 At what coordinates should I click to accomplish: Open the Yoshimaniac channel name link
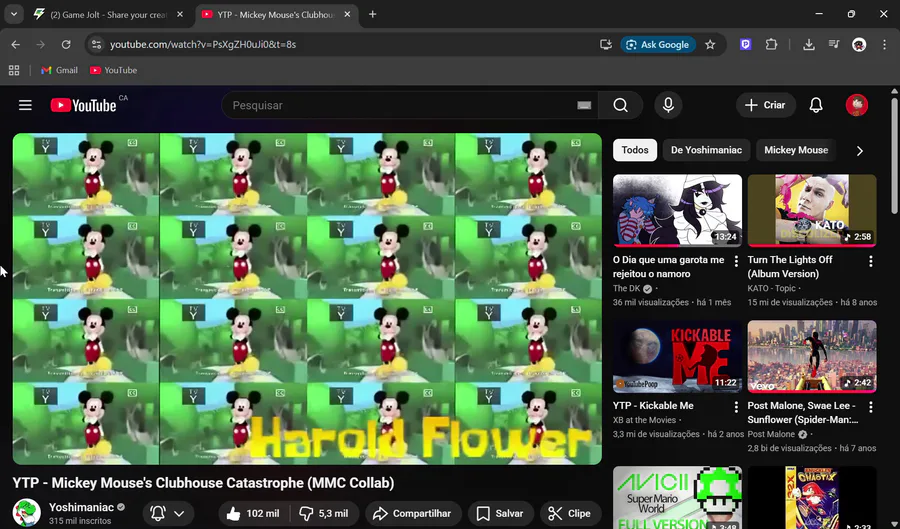tap(81, 507)
